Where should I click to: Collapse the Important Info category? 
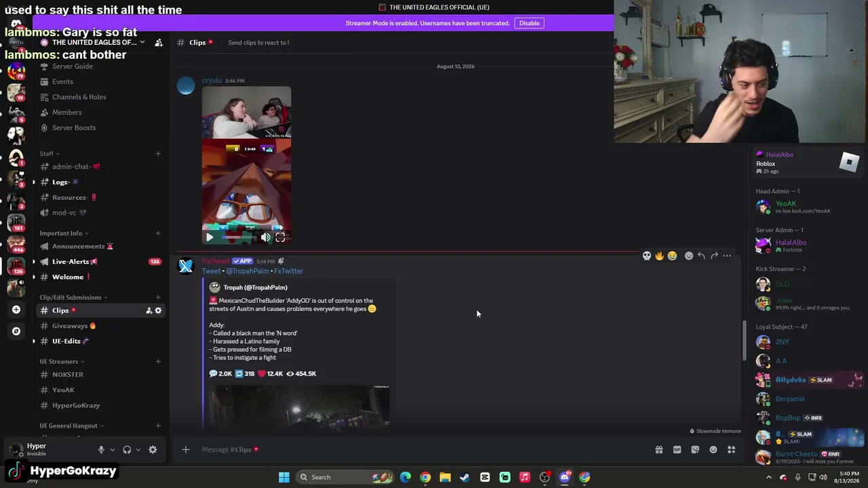[x=64, y=233]
